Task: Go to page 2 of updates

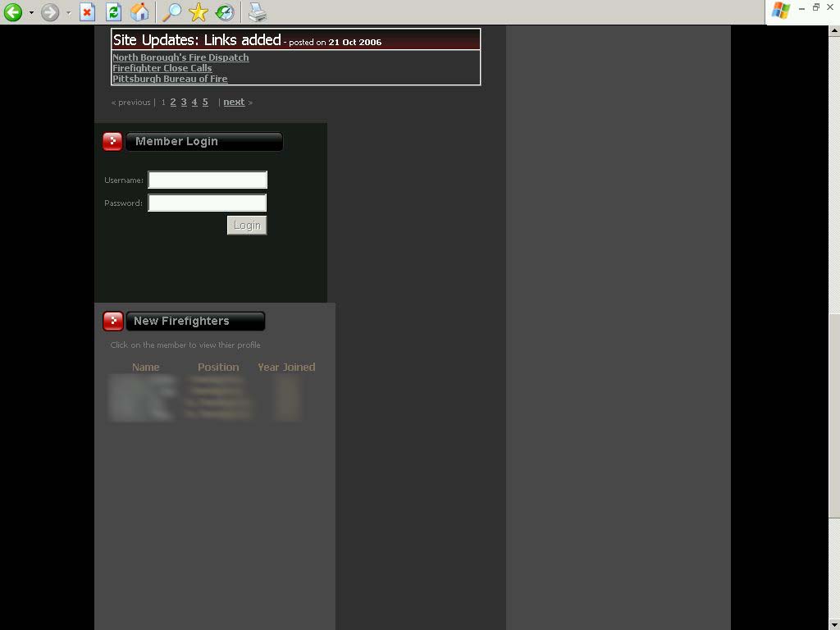Action: (x=173, y=103)
